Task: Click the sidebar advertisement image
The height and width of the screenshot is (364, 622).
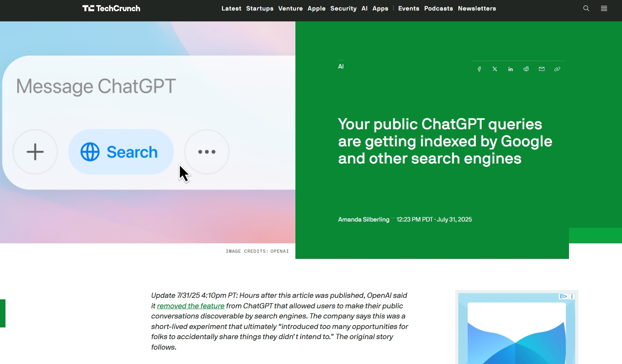Action: (x=517, y=329)
